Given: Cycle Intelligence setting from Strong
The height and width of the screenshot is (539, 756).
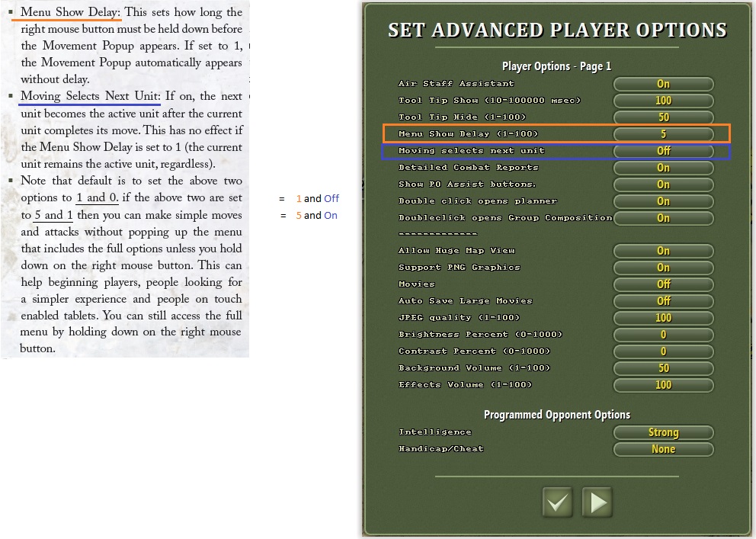Looking at the screenshot, I should 664,432.
